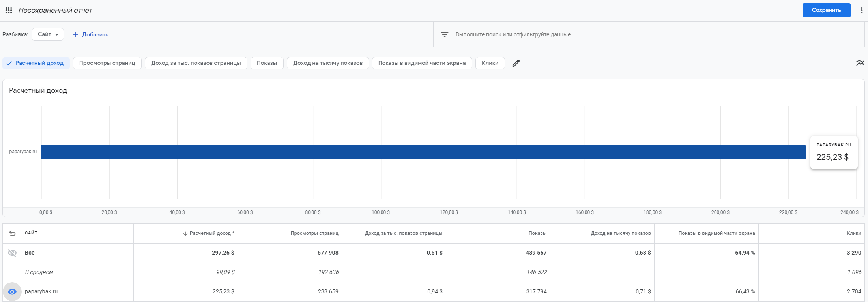Click the blue paparybak.ru chart bar

pyautogui.click(x=423, y=152)
